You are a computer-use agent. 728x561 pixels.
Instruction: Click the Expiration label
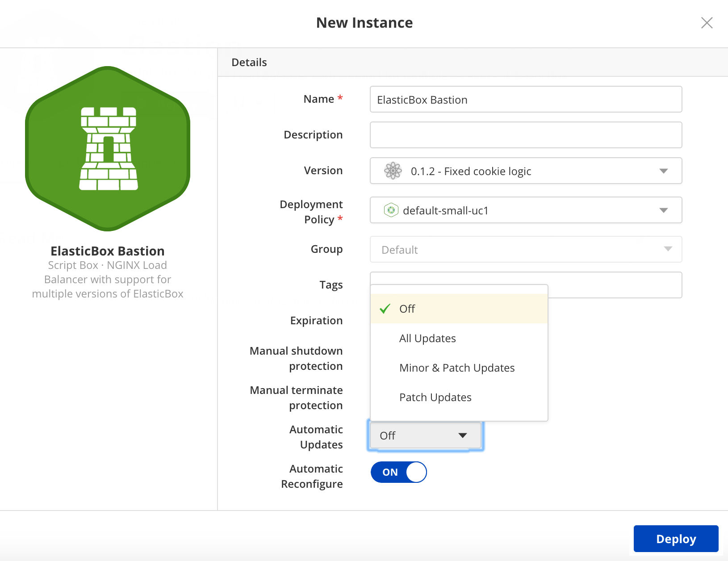click(x=316, y=321)
